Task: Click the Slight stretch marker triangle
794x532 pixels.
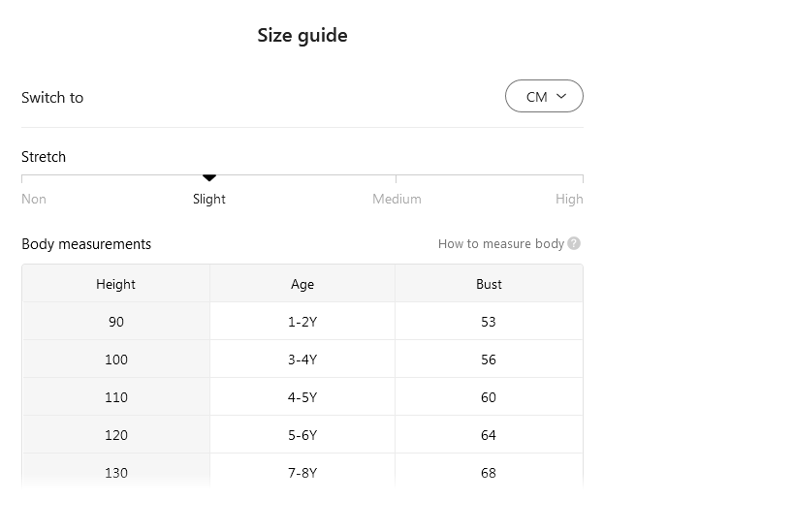Action: point(208,178)
